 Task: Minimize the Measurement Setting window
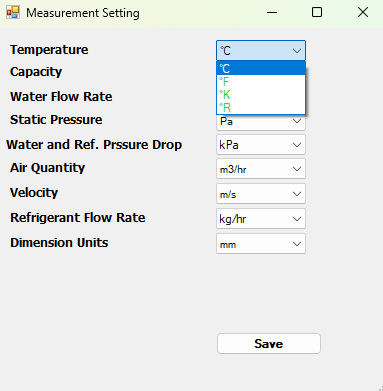click(272, 13)
